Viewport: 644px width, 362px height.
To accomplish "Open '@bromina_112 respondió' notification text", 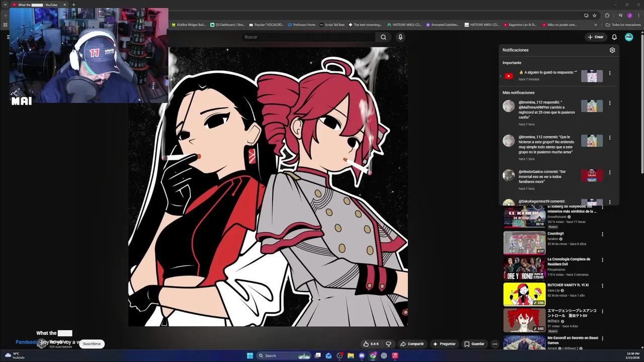I will pyautogui.click(x=547, y=110).
